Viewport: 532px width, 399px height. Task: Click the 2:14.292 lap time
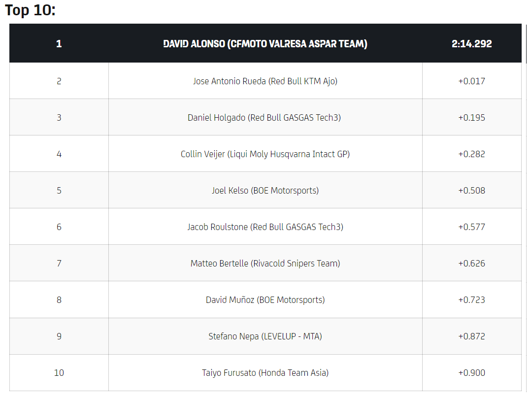coord(471,43)
